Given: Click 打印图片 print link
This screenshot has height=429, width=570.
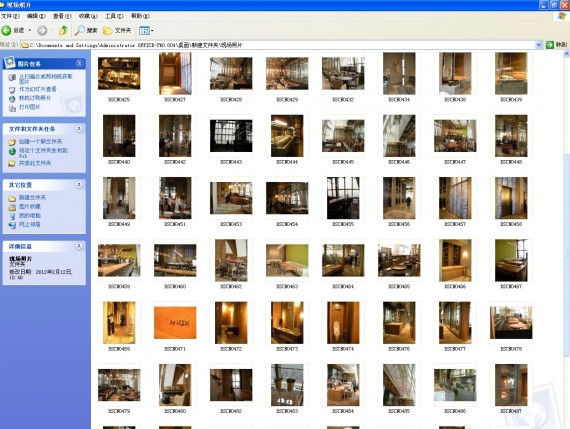Looking at the screenshot, I should tap(29, 107).
